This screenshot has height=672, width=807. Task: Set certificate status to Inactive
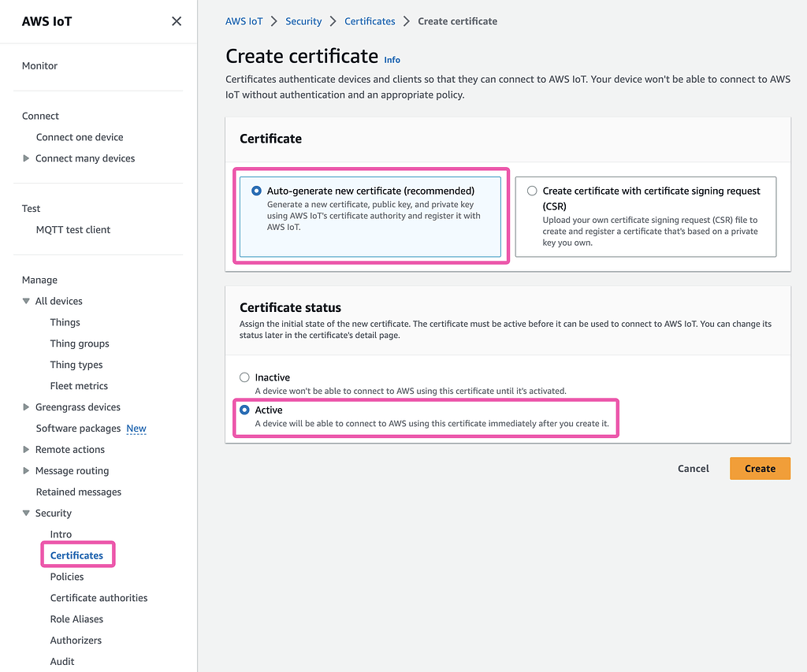(244, 377)
